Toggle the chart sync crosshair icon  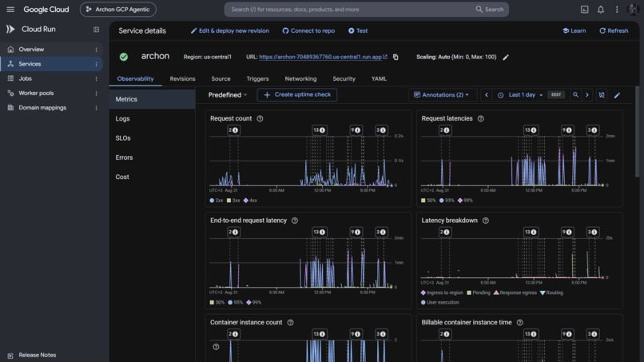602,95
